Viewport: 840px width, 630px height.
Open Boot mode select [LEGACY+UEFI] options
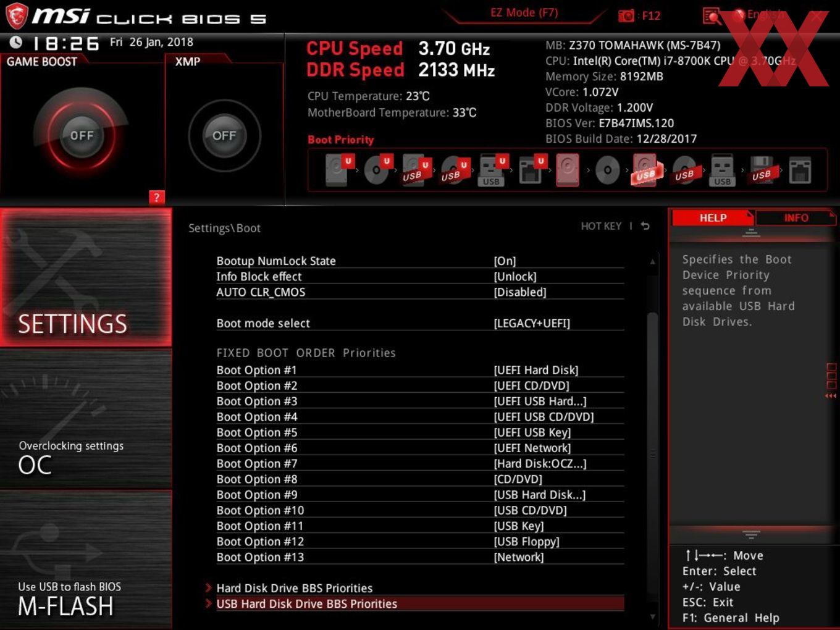tap(532, 323)
